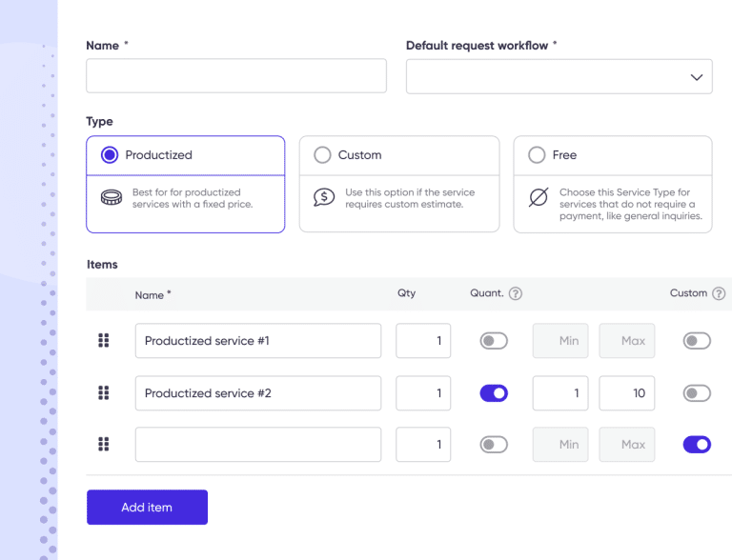Focus the Qty field for Productized service #1
Screen dimensions: 732x560
click(x=423, y=341)
